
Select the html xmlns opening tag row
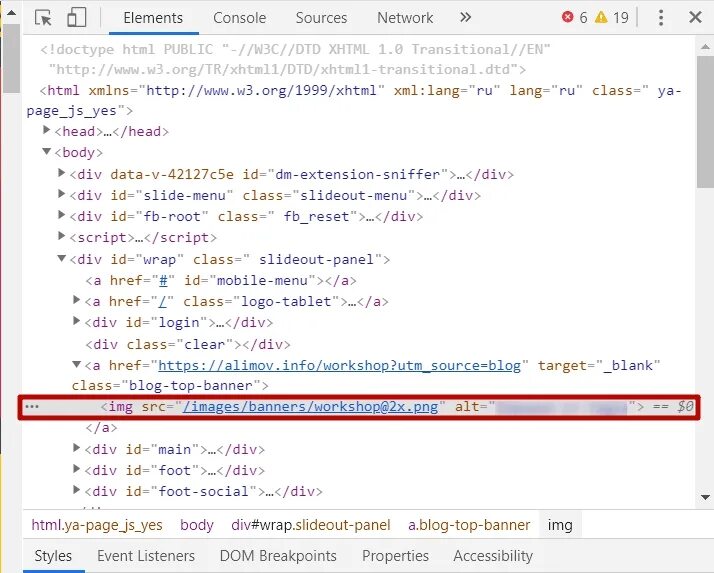point(354,100)
